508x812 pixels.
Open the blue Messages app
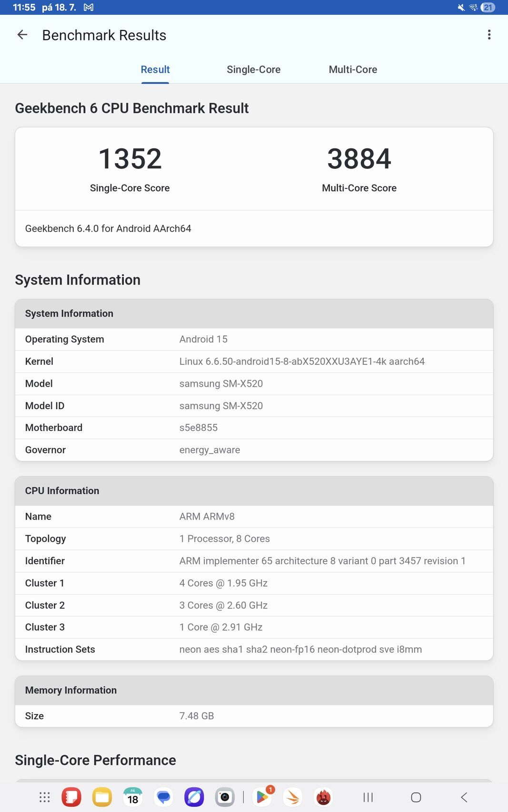(164, 797)
